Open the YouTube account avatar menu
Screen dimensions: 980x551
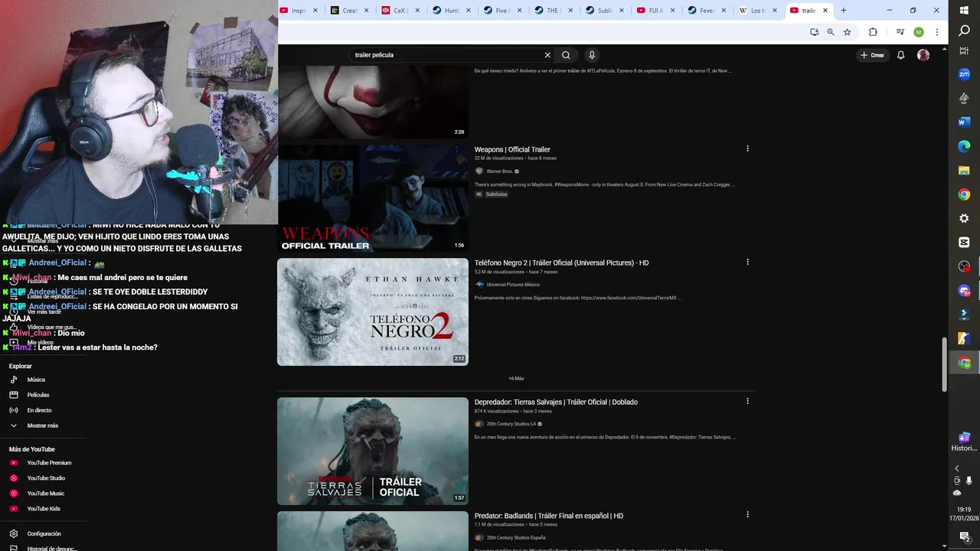tap(923, 55)
